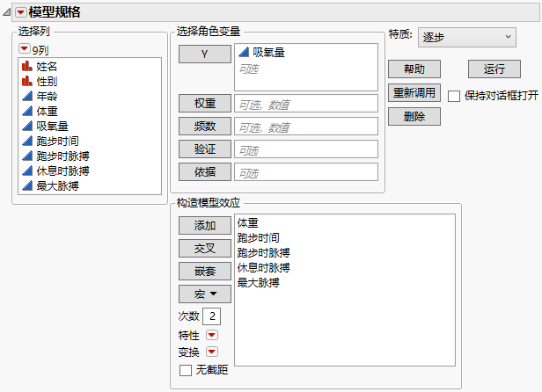542x392 pixels.
Task: Select 吸氧量 in the column list
Action: point(52,126)
